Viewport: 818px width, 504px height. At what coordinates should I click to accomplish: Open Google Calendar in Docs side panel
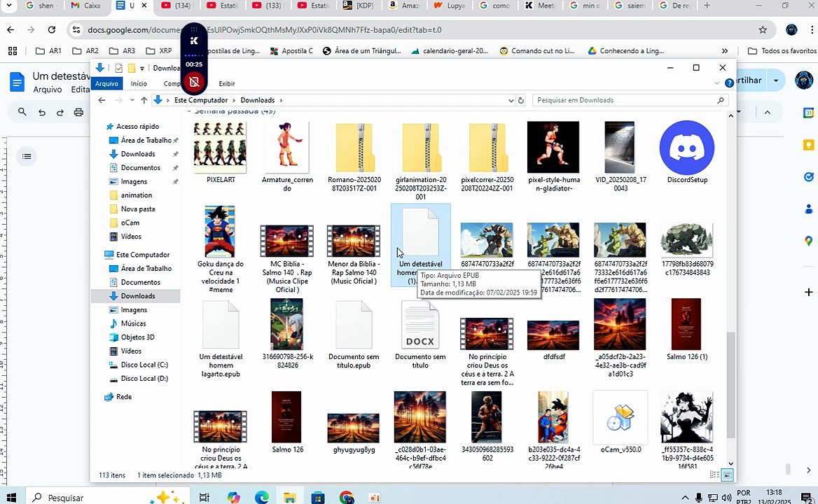(x=808, y=113)
